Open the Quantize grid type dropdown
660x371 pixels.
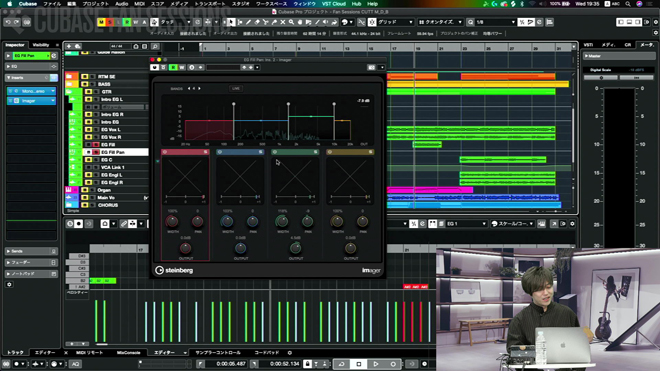[x=439, y=22]
